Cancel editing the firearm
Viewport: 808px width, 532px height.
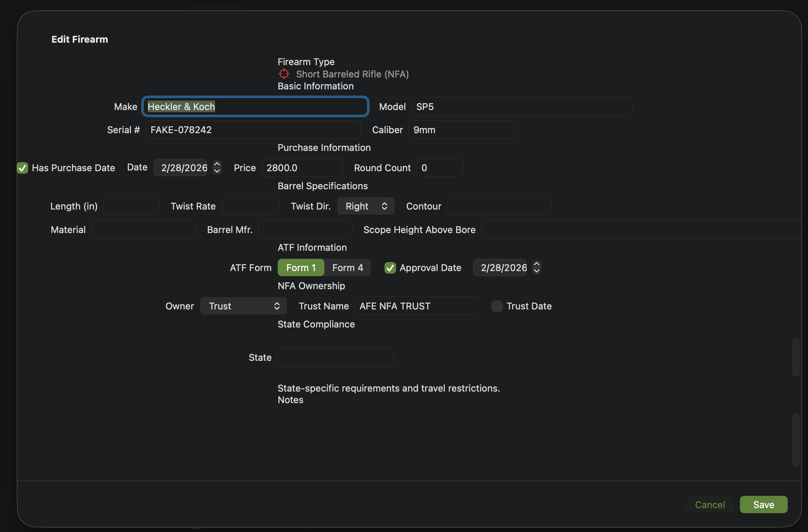pos(710,504)
